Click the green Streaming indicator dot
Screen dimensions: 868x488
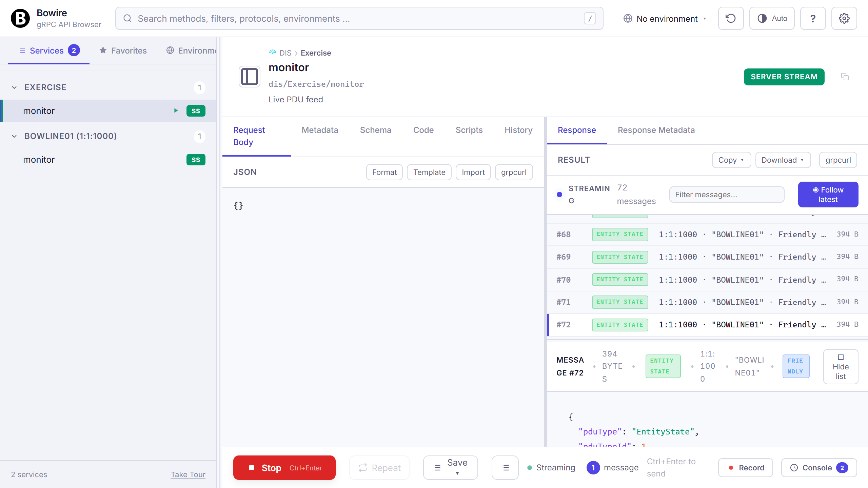[x=530, y=468]
